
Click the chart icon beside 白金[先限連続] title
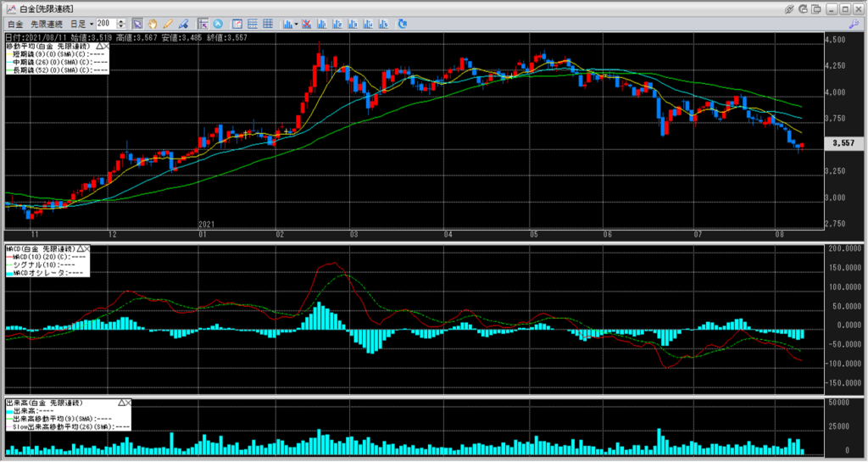pos(10,8)
